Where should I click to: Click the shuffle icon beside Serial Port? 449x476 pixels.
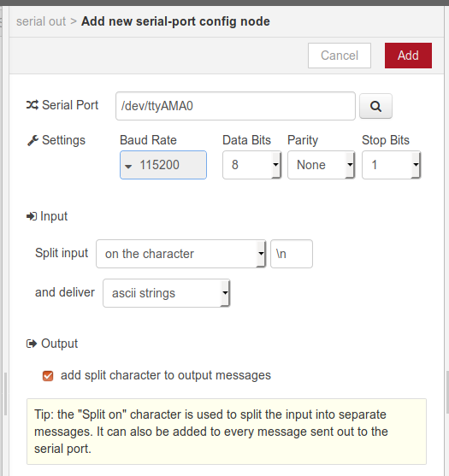(x=32, y=105)
